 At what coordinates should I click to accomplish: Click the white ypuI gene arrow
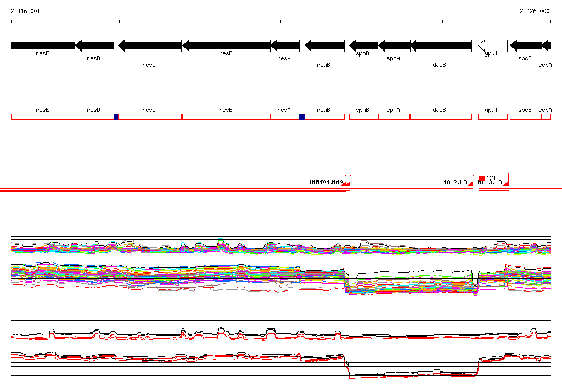[492, 45]
